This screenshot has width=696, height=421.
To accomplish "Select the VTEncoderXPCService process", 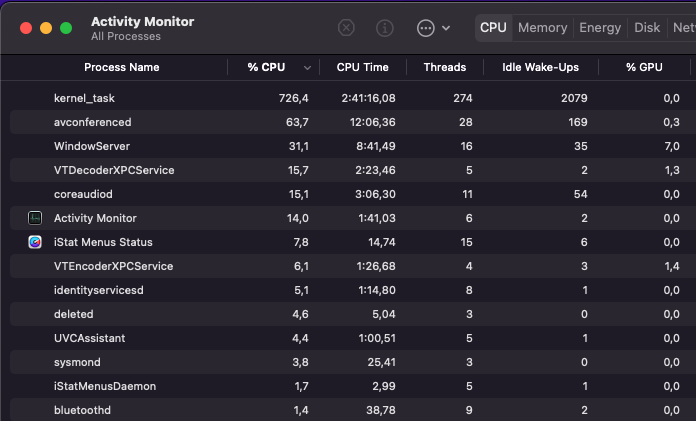I will click(114, 266).
